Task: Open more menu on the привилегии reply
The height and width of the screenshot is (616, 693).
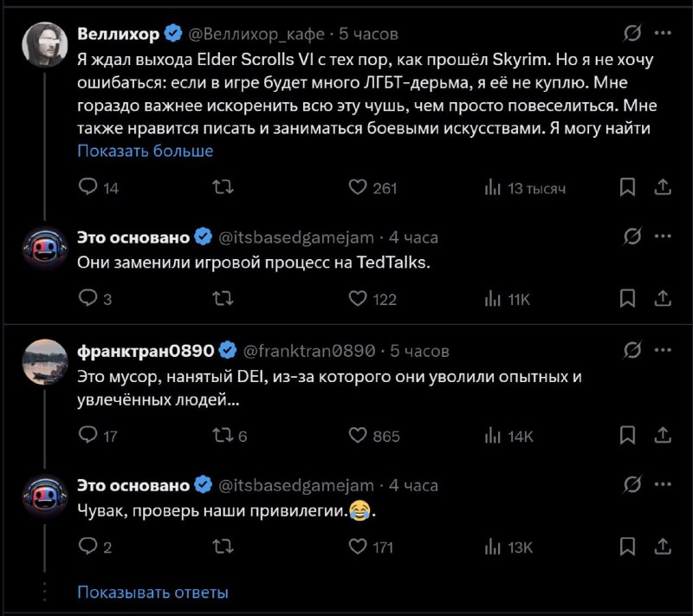Action: tap(663, 485)
